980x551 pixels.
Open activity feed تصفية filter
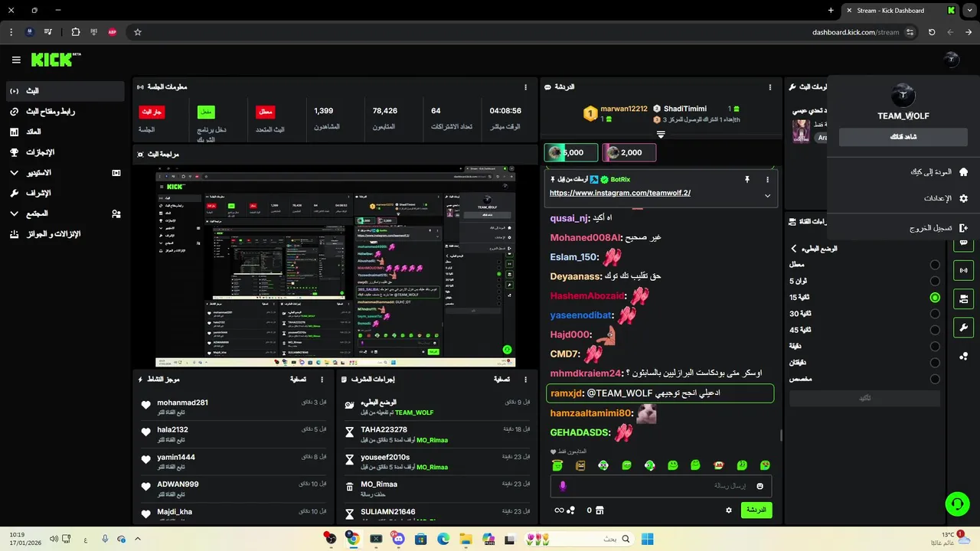tap(299, 379)
